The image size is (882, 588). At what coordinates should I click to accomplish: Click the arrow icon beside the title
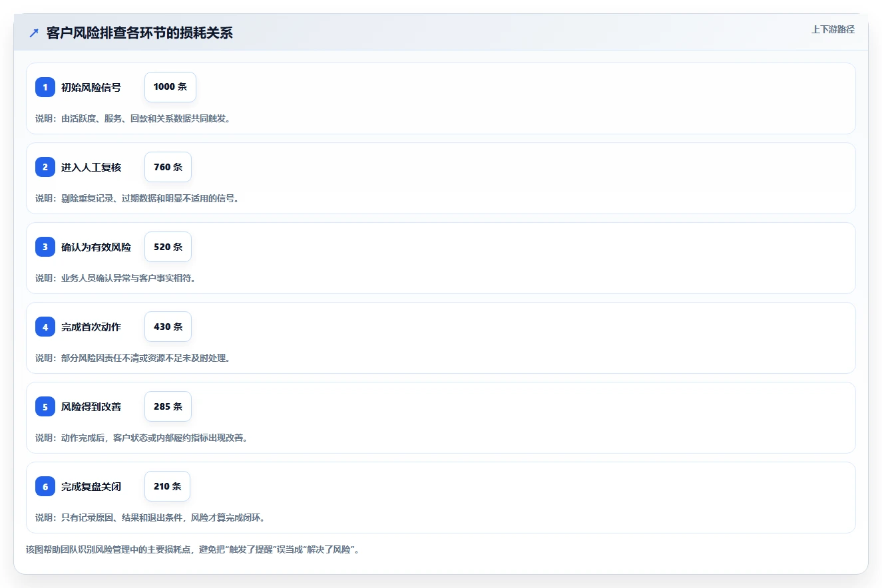pyautogui.click(x=34, y=33)
